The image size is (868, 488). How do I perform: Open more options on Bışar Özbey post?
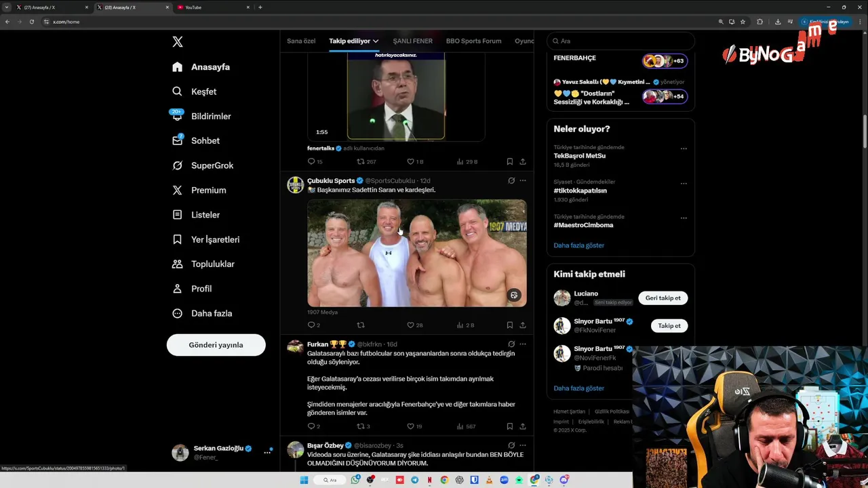tap(523, 445)
